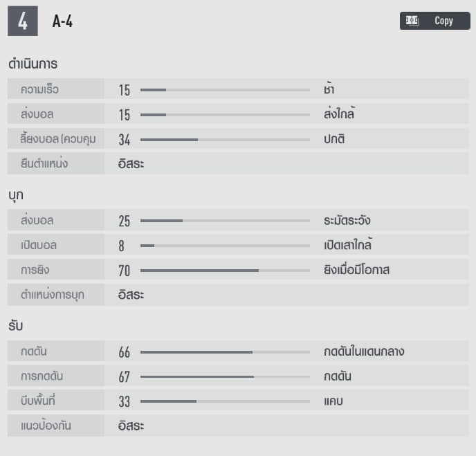Click the การยิง slider showing 70
476x456 pixels.
(x=225, y=271)
